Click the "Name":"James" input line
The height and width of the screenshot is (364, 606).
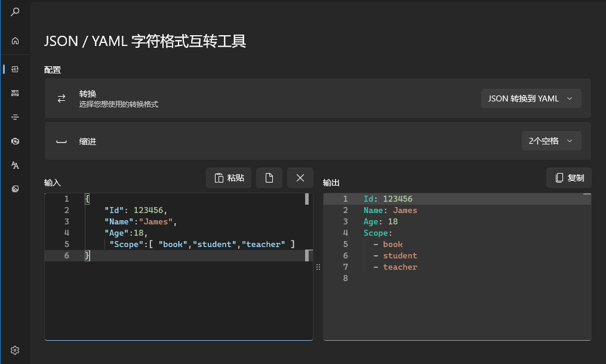coord(141,222)
